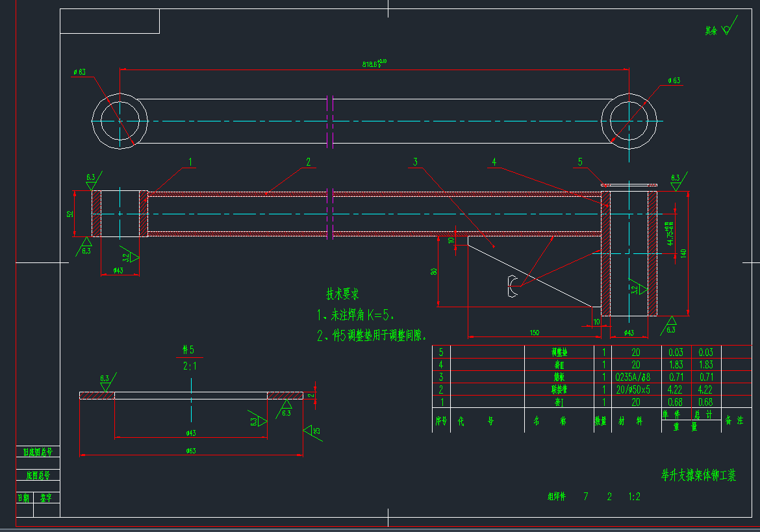Click technical note line '1. 未注焊角 K=5.'
The width and height of the screenshot is (760, 532).
click(356, 315)
